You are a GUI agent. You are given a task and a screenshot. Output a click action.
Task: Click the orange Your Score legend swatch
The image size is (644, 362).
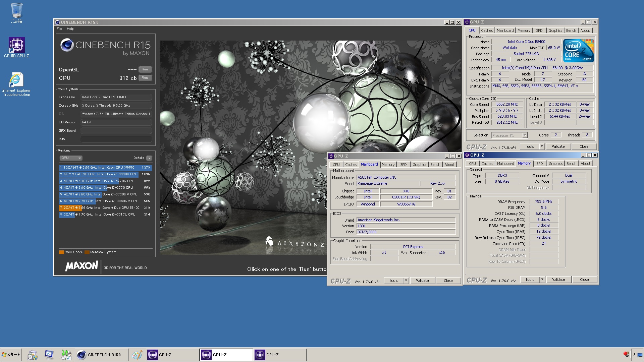(61, 252)
